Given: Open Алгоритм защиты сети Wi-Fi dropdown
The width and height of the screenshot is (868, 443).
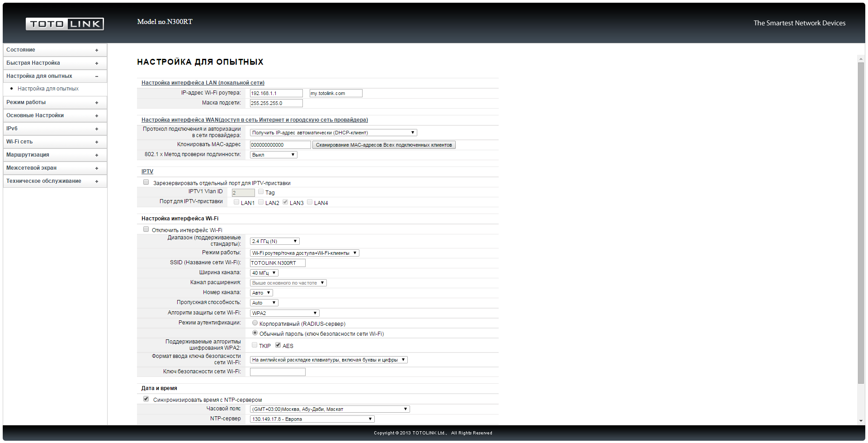Looking at the screenshot, I should pos(284,313).
